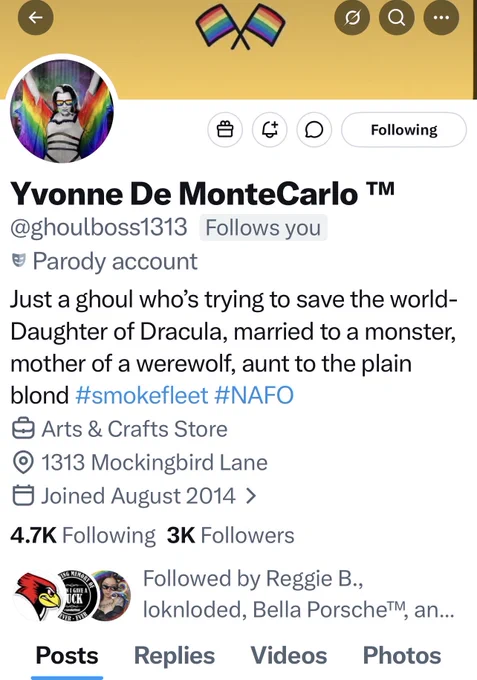The width and height of the screenshot is (477, 680).
Task: Tap the circular slashed icon beside search
Action: (x=352, y=17)
